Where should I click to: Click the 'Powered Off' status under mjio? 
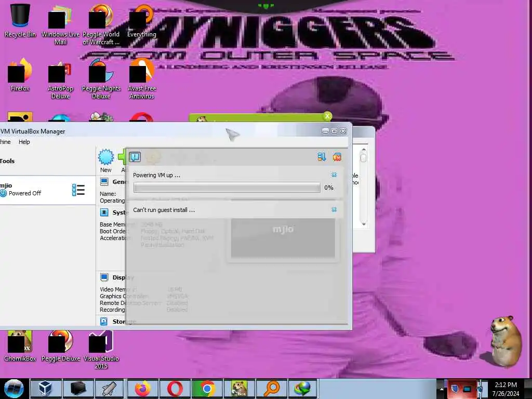25,193
